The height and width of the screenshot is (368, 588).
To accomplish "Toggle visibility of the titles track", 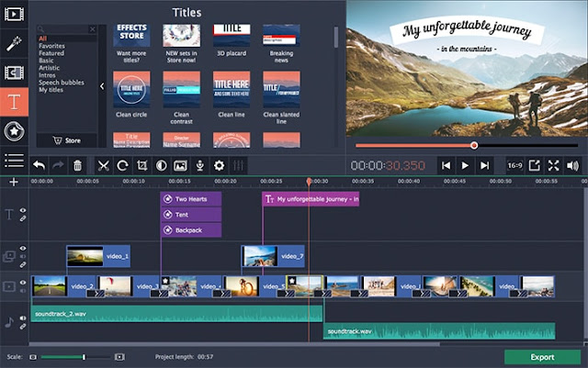I will coord(23,210).
